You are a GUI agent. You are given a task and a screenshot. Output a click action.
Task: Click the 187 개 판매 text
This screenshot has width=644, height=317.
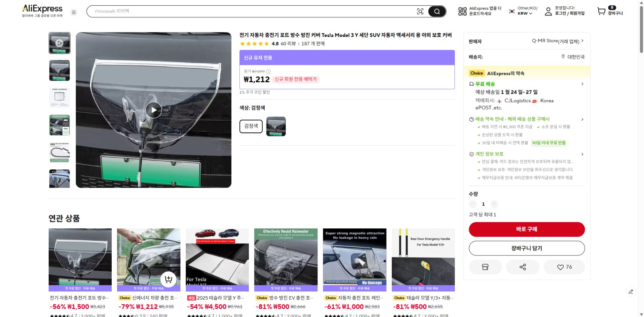(313, 44)
